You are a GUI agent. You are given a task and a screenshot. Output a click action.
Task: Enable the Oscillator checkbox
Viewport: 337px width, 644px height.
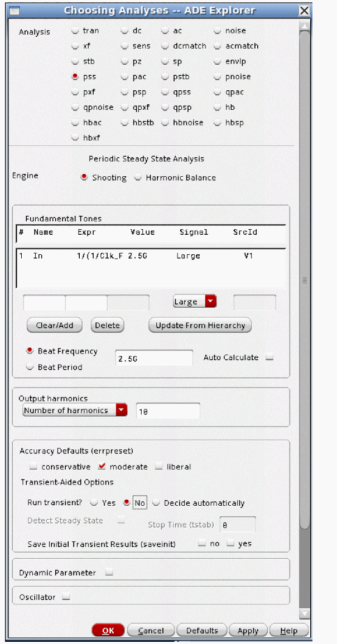66,597
